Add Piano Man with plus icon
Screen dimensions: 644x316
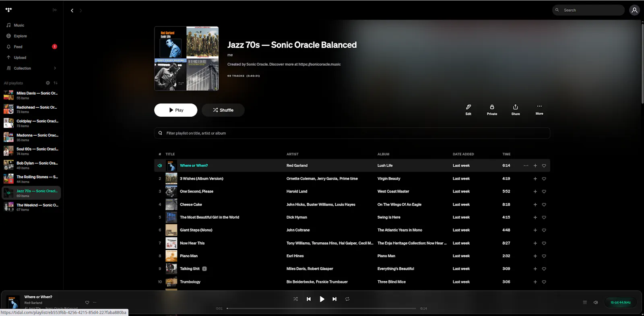(x=535, y=256)
